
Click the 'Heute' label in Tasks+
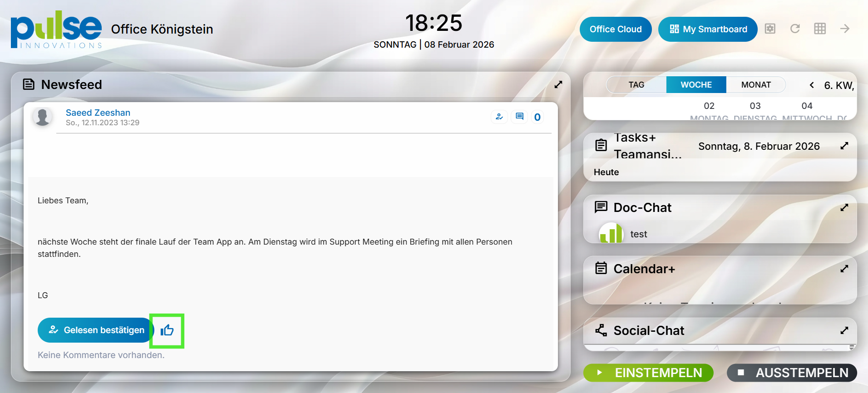pyautogui.click(x=606, y=172)
